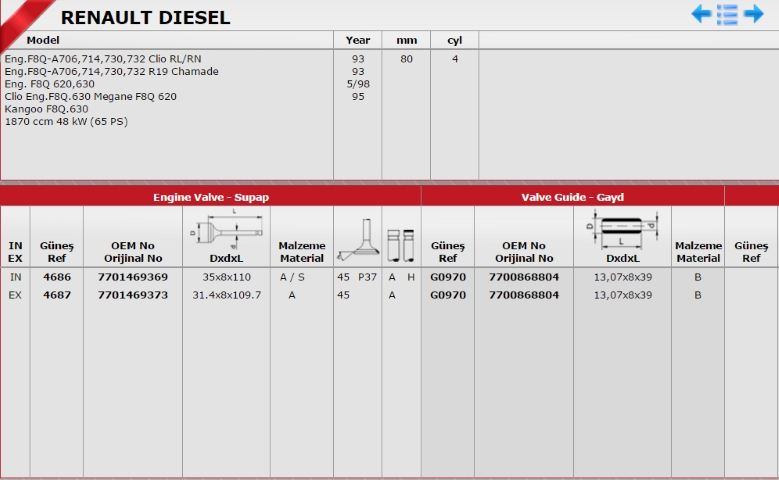
Task: Select model line Kangoo F8Q.630
Action: (x=46, y=109)
